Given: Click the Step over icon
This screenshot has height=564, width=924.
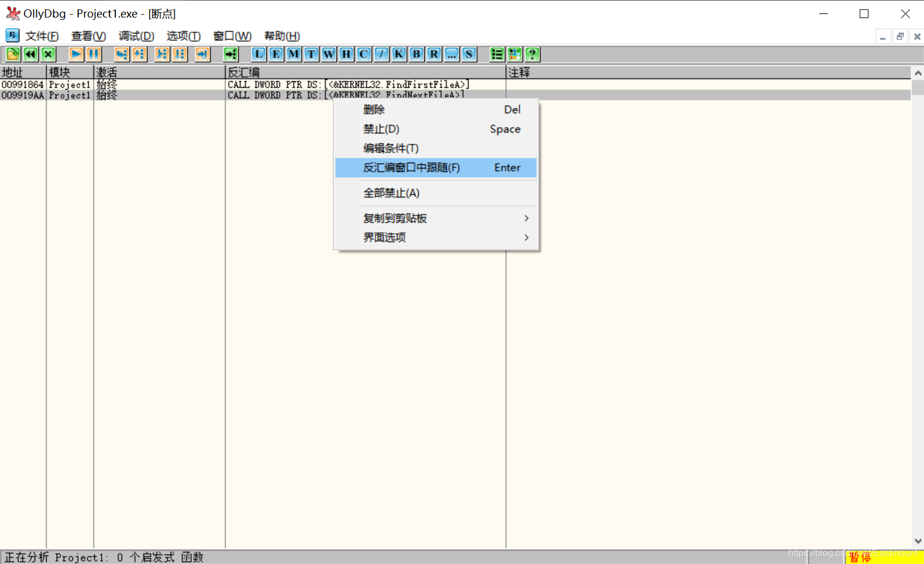Looking at the screenshot, I should (139, 54).
